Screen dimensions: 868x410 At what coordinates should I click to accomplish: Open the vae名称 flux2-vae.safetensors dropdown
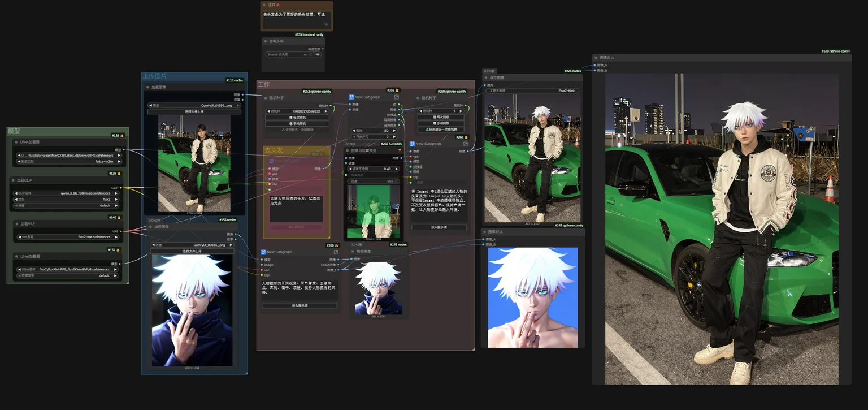pyautogui.click(x=68, y=237)
